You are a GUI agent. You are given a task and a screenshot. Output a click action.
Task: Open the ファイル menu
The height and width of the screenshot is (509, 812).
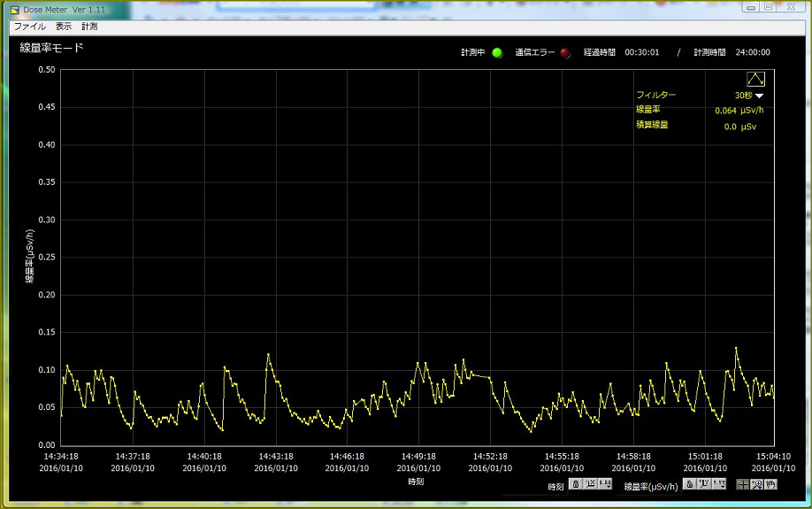tap(29, 27)
